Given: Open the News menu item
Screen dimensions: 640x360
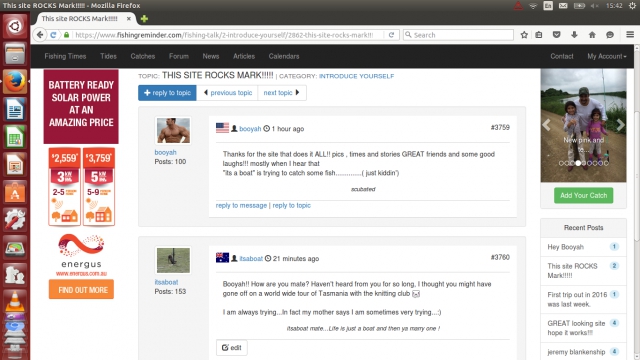Looking at the screenshot, I should pyautogui.click(x=211, y=56).
